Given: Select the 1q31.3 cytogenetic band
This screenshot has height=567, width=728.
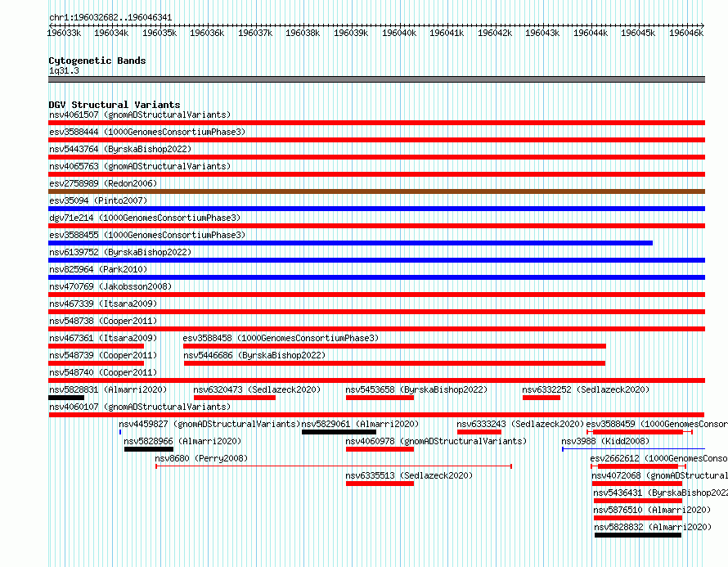Looking at the screenshot, I should click(x=376, y=79).
